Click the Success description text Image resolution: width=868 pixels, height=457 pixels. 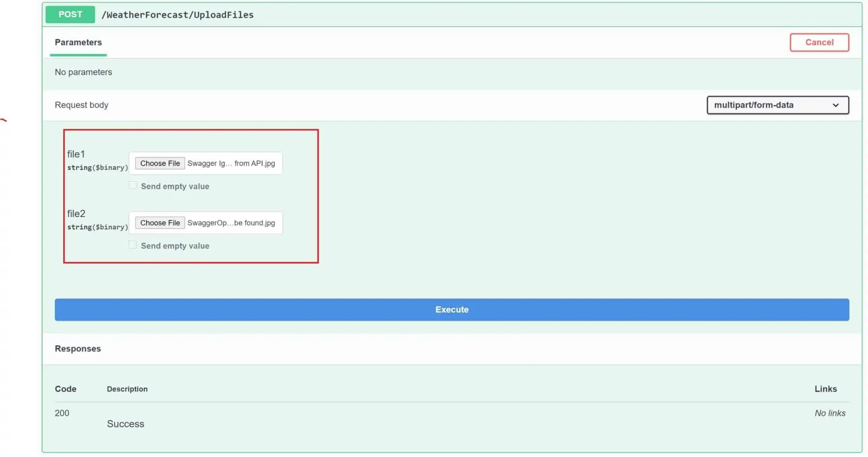tap(125, 424)
